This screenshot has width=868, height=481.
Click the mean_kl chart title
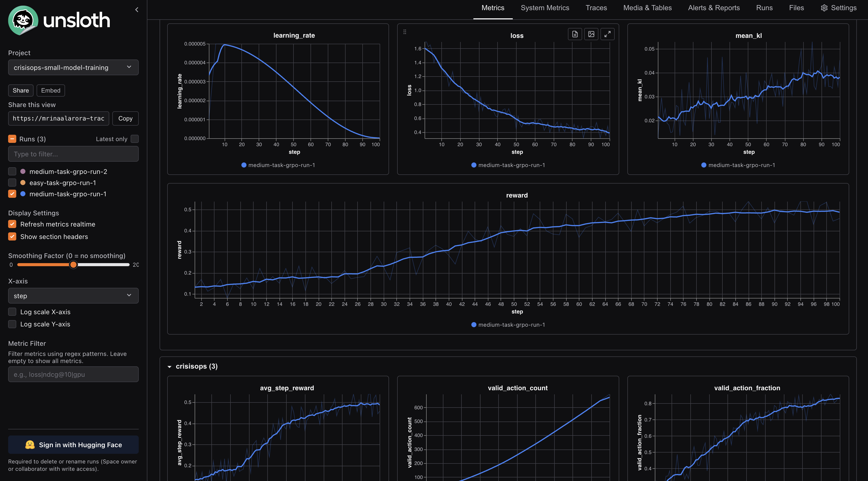pyautogui.click(x=748, y=36)
